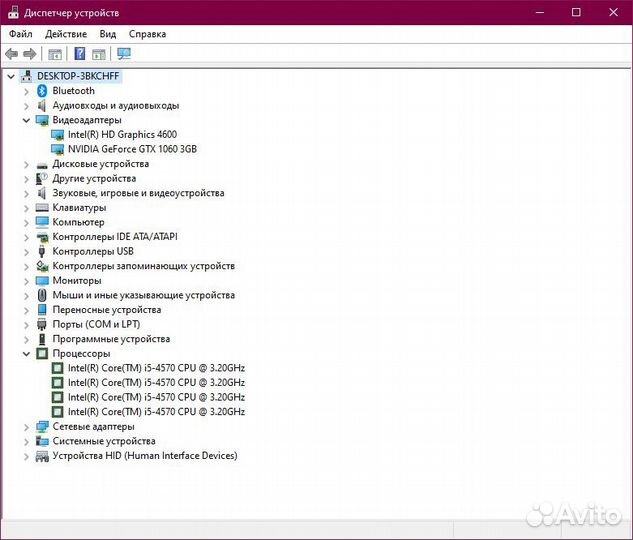This screenshot has width=633, height=540.
Task: Click the Дисковые устройства drive icon
Action: (x=42, y=165)
